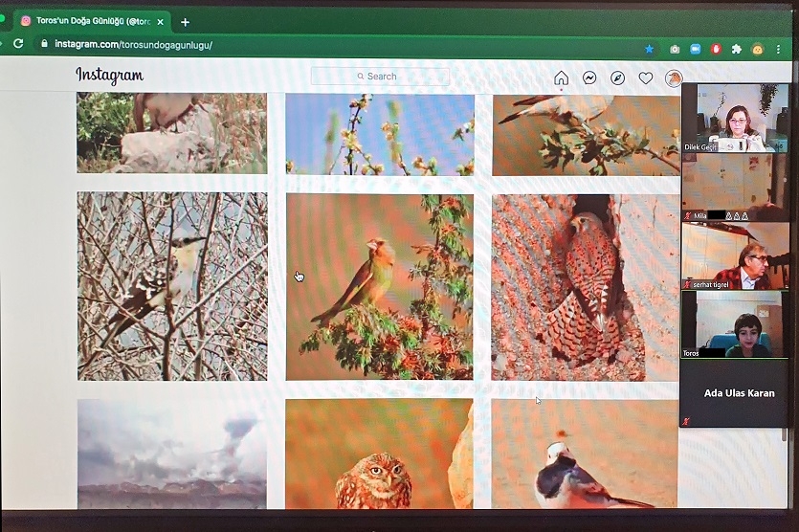Open Instagram Messenger direct messages
Screen dimensions: 799x532
point(589,78)
